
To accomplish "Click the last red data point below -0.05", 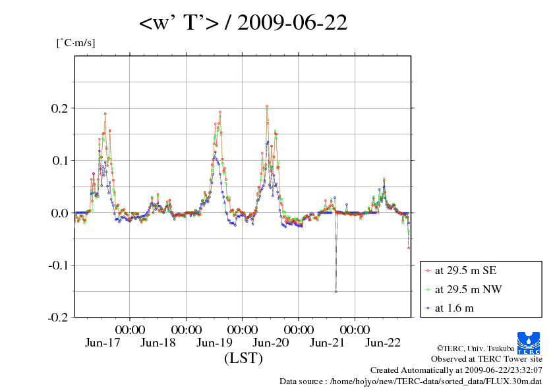I will 409,248.
